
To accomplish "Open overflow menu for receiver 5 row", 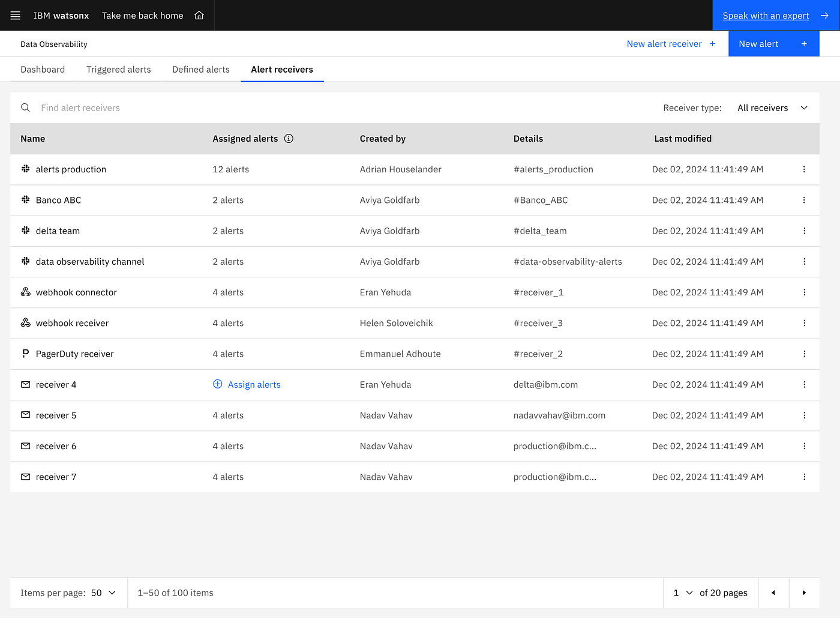I will [x=804, y=415].
